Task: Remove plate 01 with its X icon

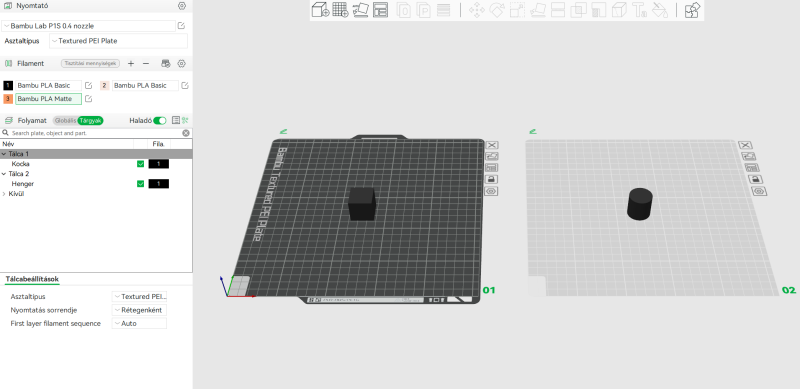Action: (x=492, y=145)
